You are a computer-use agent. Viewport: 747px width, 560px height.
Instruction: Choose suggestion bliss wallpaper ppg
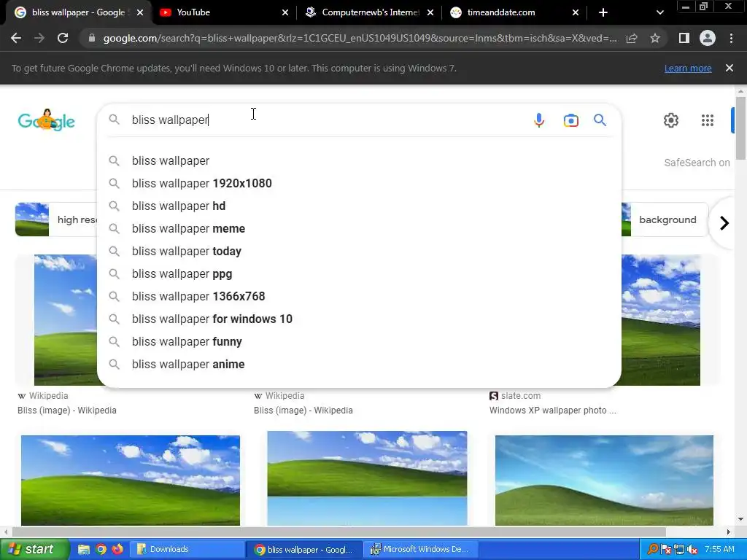[359, 274]
